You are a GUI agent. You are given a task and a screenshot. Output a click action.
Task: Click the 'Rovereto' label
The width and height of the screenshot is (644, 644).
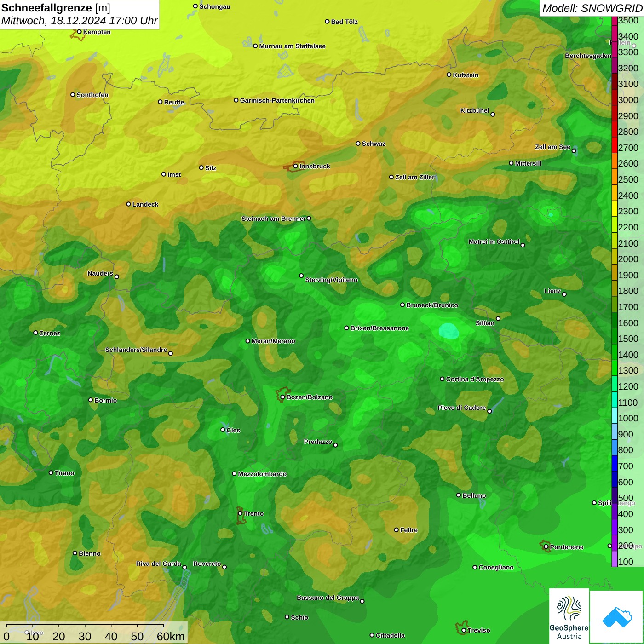pos(207,563)
